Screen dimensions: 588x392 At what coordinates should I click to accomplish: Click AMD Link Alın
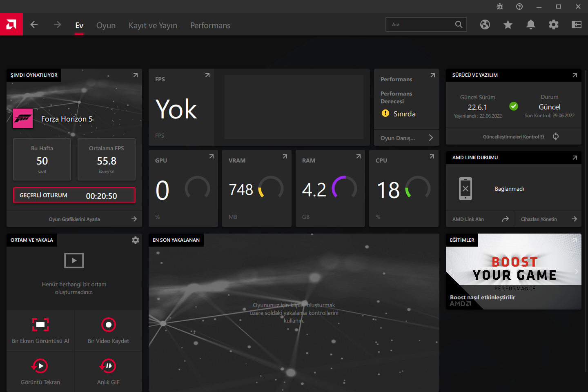tap(480, 219)
